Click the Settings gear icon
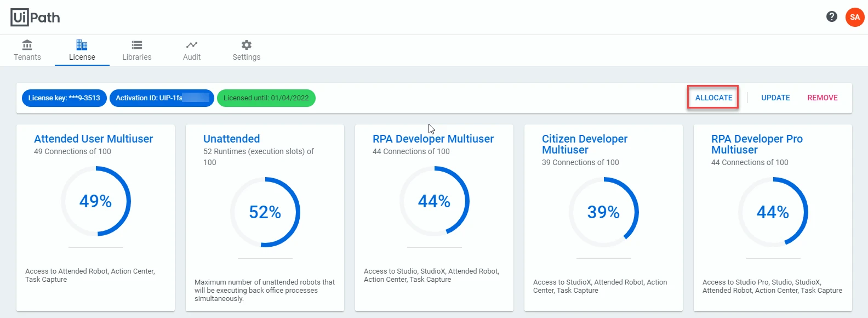868x318 pixels. pyautogui.click(x=247, y=45)
